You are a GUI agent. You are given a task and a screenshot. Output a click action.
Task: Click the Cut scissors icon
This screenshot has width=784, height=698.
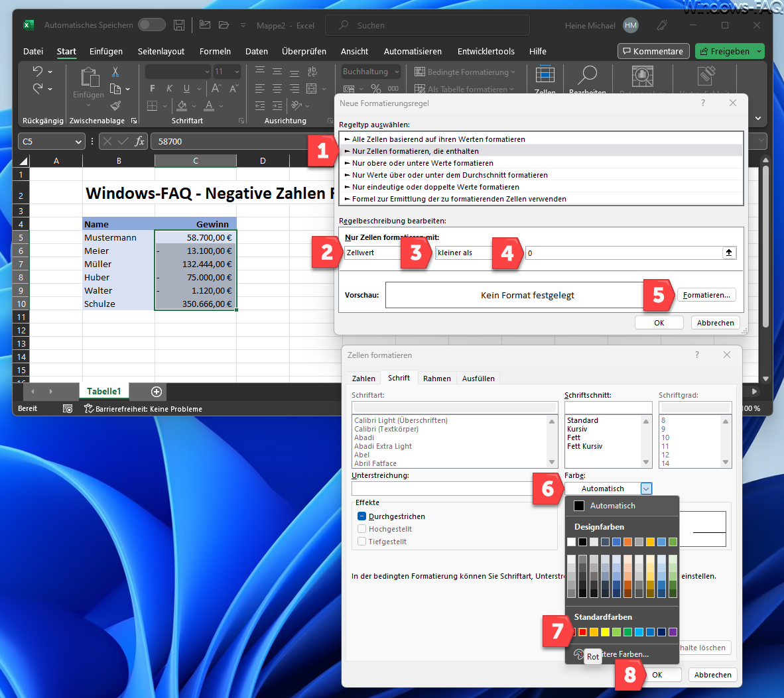(x=115, y=72)
